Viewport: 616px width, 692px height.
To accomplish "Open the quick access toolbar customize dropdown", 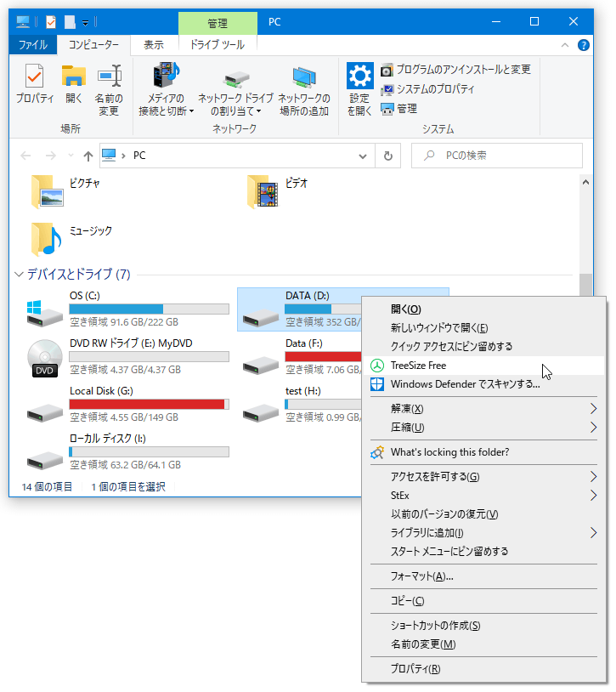I will 86,22.
